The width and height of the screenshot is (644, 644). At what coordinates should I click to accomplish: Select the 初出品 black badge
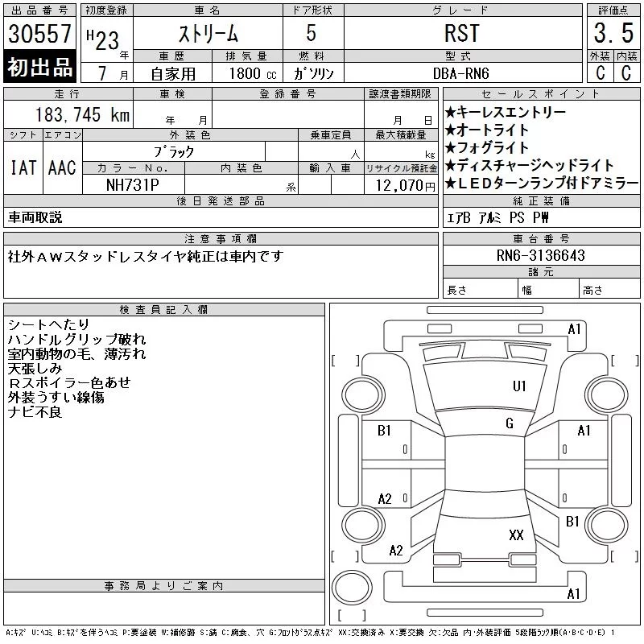click(39, 67)
